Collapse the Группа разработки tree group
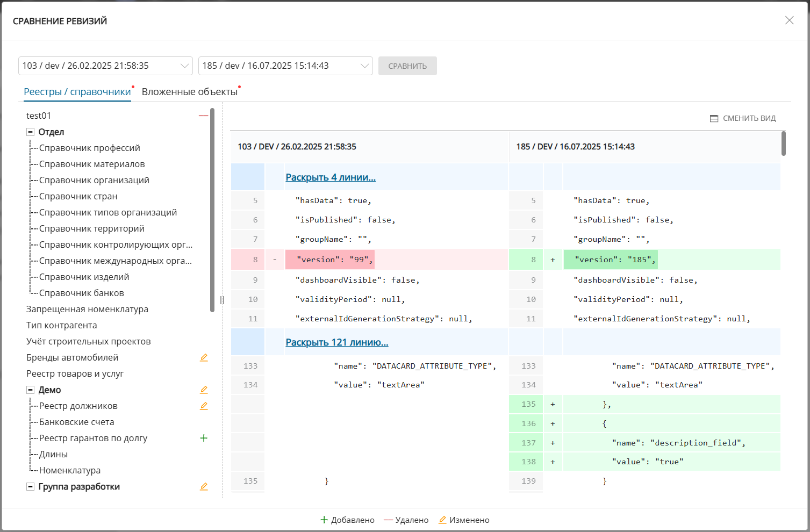The width and height of the screenshot is (810, 532). click(31, 487)
